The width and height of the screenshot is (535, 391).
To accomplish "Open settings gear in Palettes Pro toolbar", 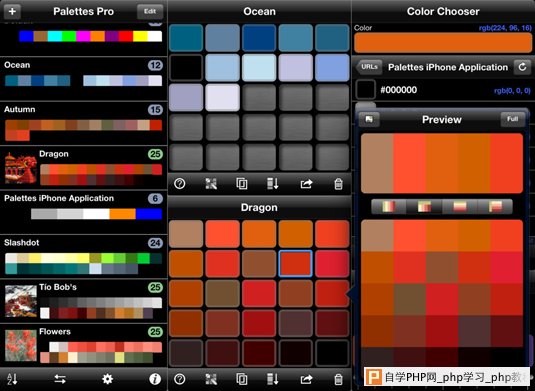I will pos(107,379).
